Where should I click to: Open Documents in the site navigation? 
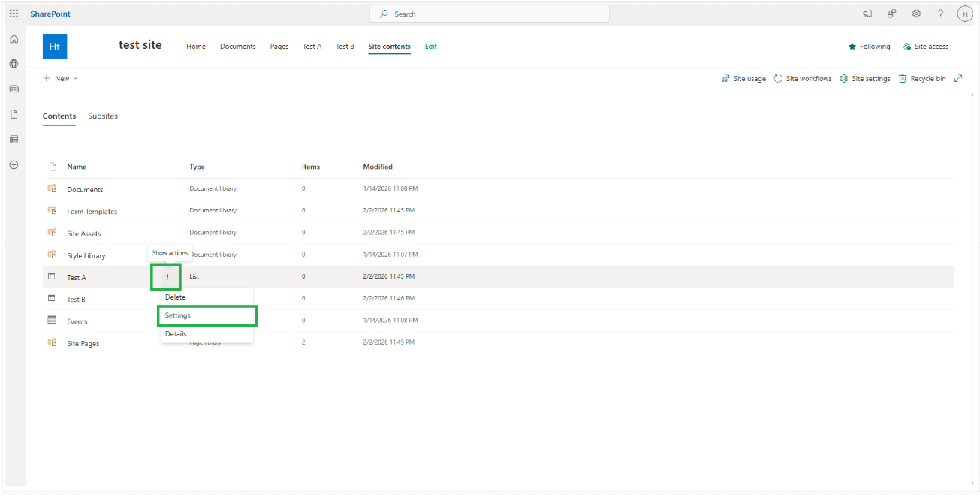(x=238, y=47)
